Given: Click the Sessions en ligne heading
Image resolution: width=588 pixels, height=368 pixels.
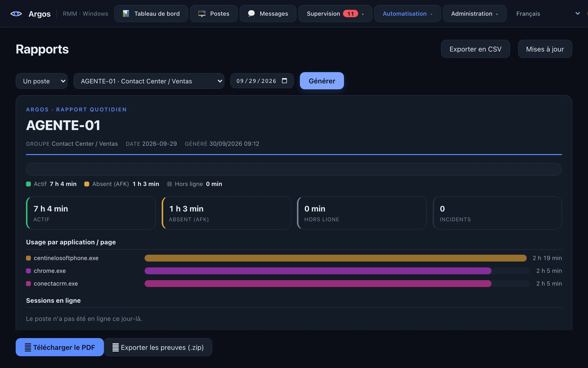Looking at the screenshot, I should pos(53,300).
